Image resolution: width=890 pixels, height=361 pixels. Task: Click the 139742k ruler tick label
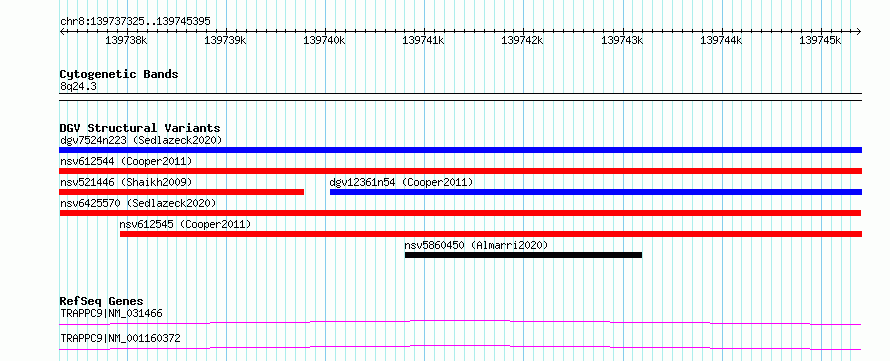pyautogui.click(x=523, y=40)
